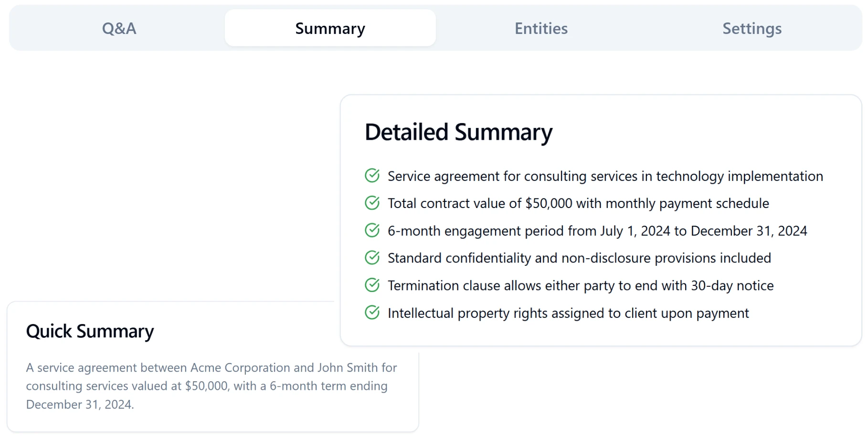868x439 pixels.
Task: Click the checkmark icon beside the service agreement bullet
Action: point(372,176)
